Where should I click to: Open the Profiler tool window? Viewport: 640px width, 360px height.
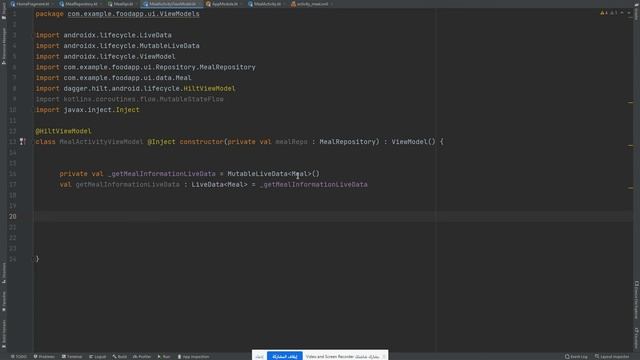tap(142, 357)
